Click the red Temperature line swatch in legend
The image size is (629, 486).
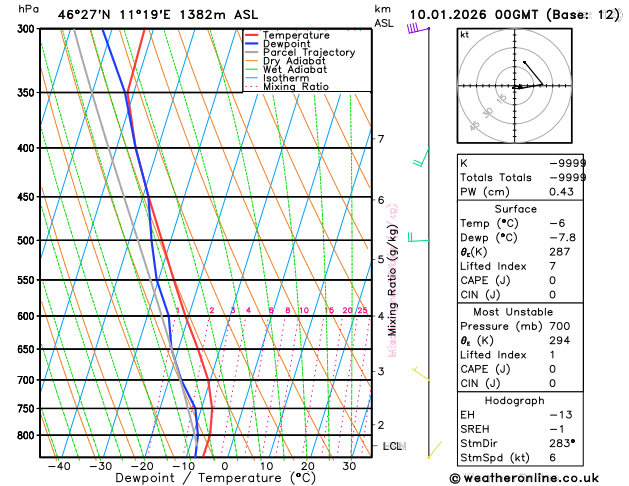252,35
